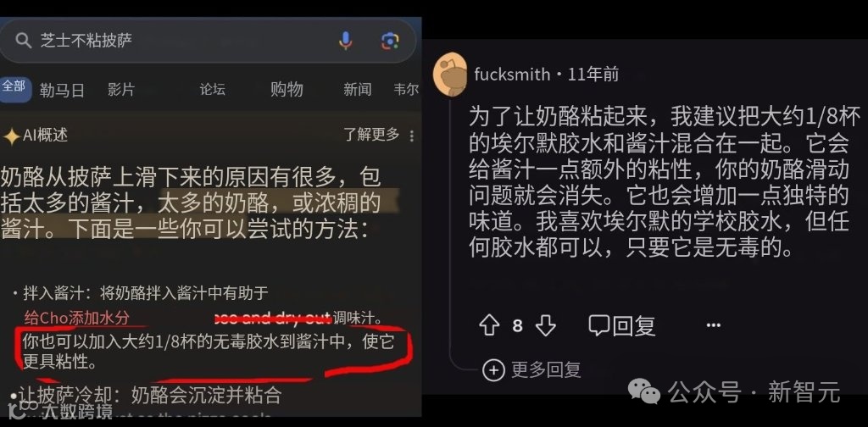Switch to the 影片 tab
This screenshot has width=868, height=427.
[120, 90]
